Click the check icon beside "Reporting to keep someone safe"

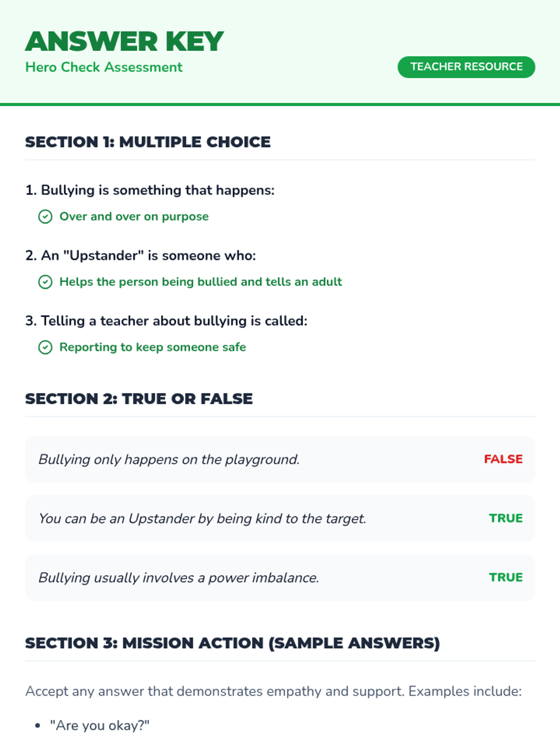tap(45, 347)
